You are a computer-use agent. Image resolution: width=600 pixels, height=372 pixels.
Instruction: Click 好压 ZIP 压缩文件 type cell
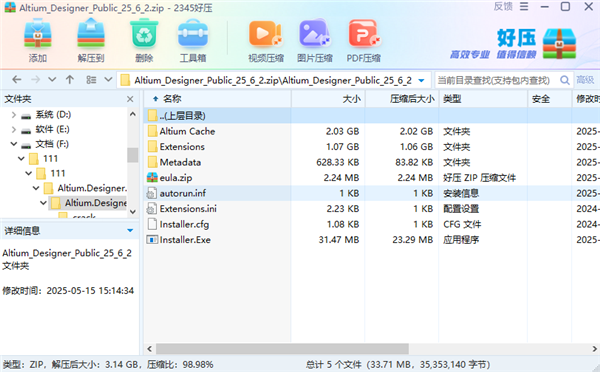tap(479, 178)
